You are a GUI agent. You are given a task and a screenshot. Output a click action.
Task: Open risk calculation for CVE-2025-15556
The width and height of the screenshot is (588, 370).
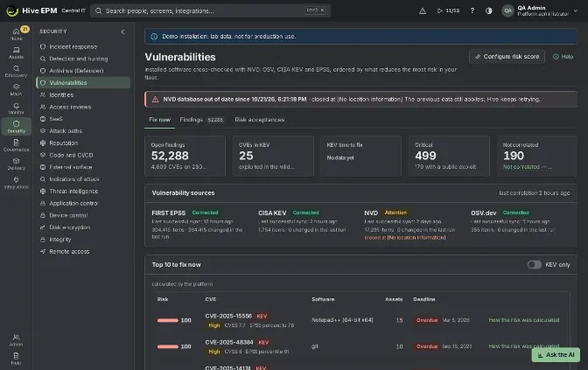[524, 320]
